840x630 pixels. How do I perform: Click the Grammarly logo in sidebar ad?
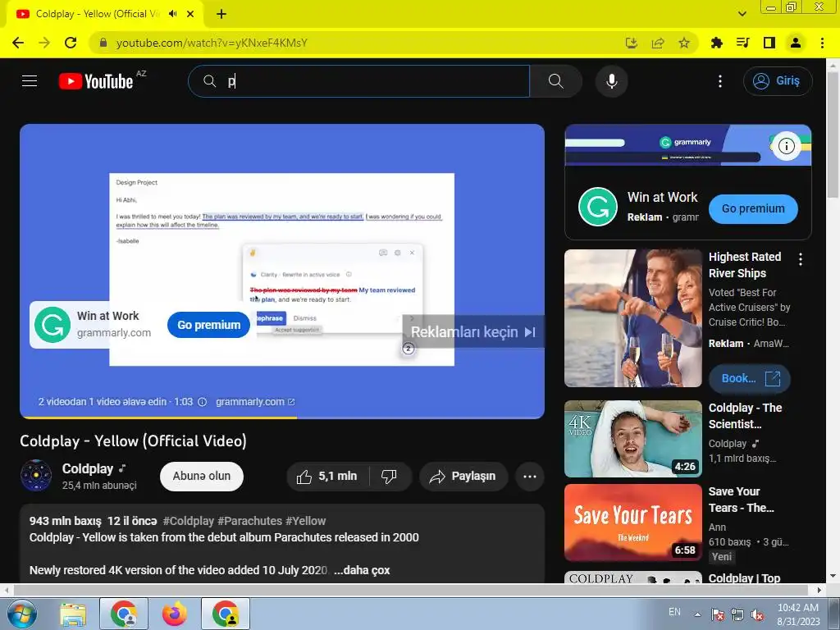(598, 207)
